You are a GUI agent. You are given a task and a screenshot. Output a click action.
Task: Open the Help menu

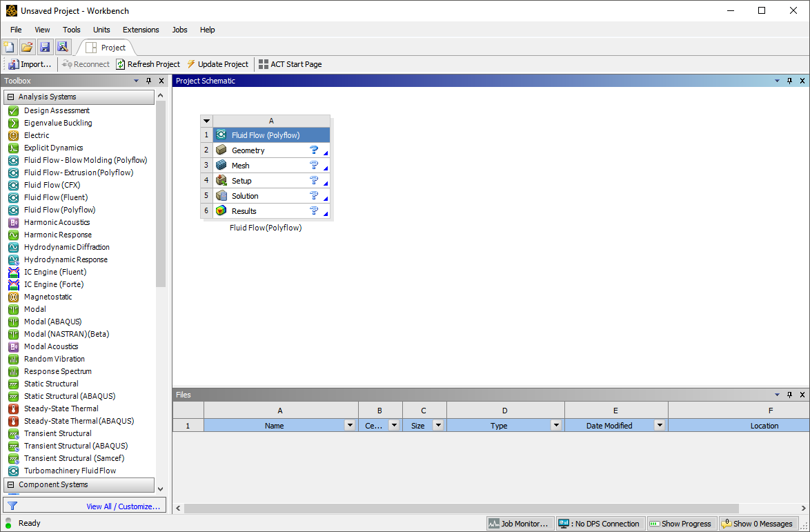coord(207,30)
